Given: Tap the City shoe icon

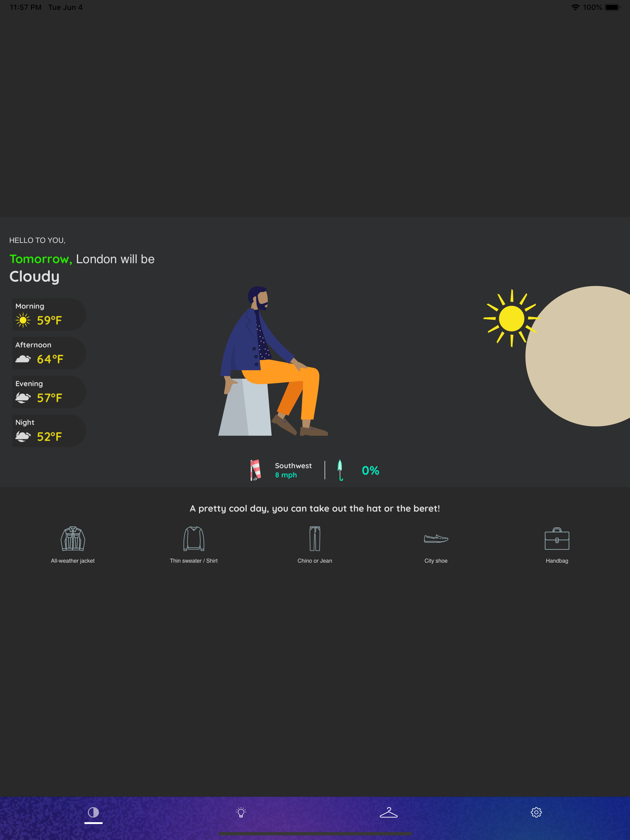Looking at the screenshot, I should click(436, 538).
